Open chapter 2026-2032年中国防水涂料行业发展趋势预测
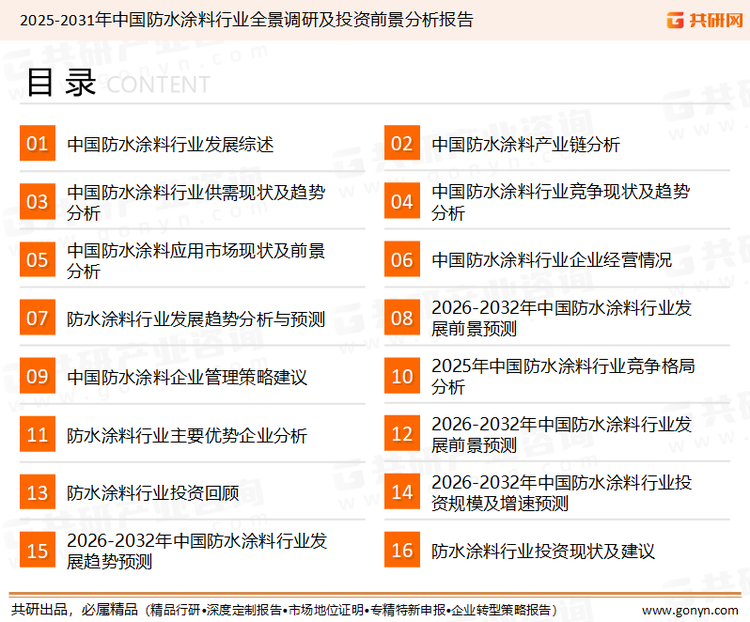Viewport: 750px width, 622px height. point(197,551)
